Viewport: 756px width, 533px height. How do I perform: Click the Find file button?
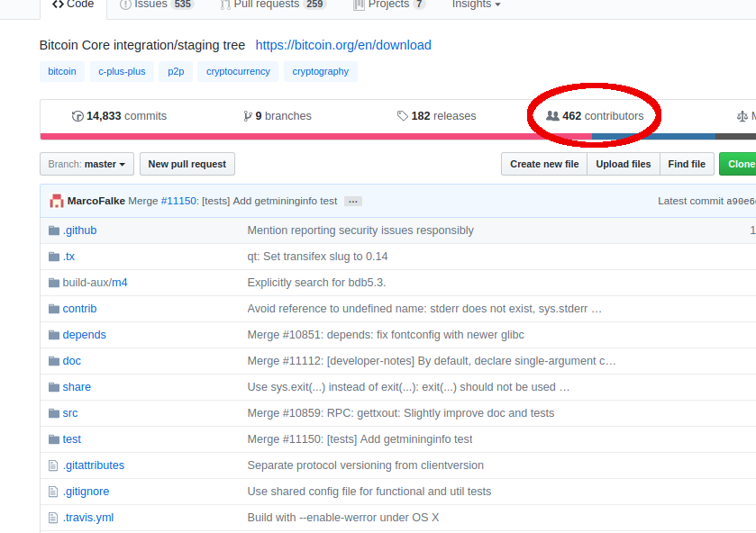point(687,165)
